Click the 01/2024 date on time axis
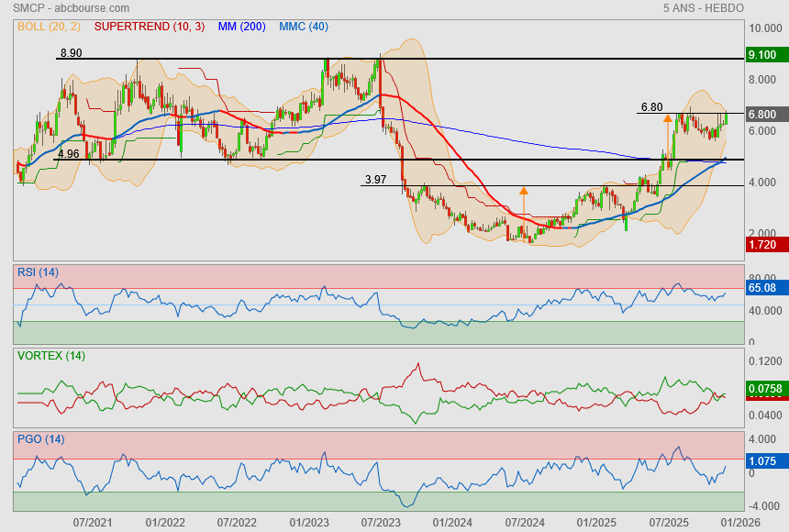 pyautogui.click(x=451, y=521)
